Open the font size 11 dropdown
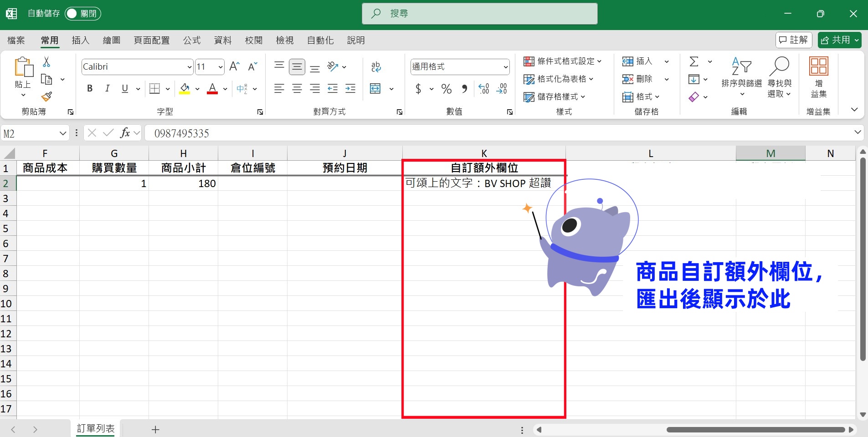Viewport: 868px width, 437px height. (x=221, y=67)
